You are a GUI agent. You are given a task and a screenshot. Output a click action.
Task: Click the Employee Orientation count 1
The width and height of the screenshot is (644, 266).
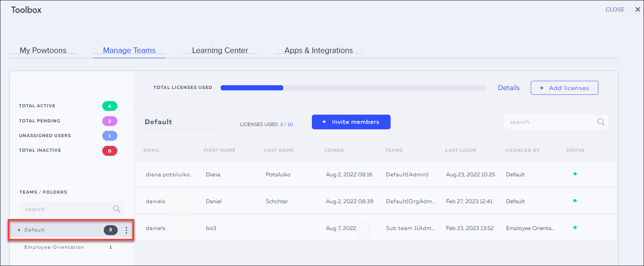[x=111, y=247]
